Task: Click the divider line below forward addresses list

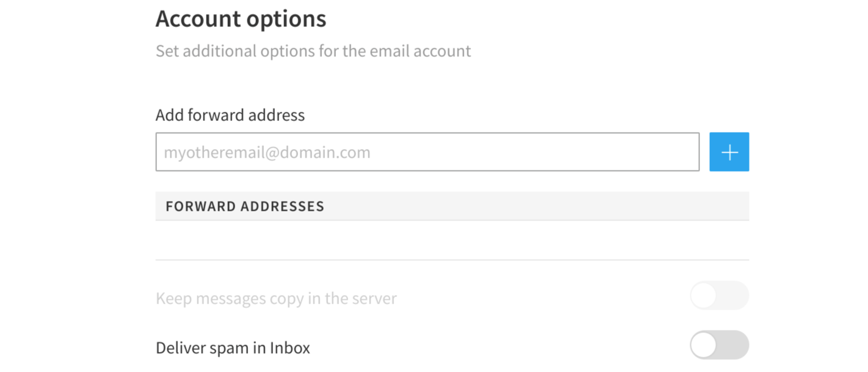Action: 452,260
